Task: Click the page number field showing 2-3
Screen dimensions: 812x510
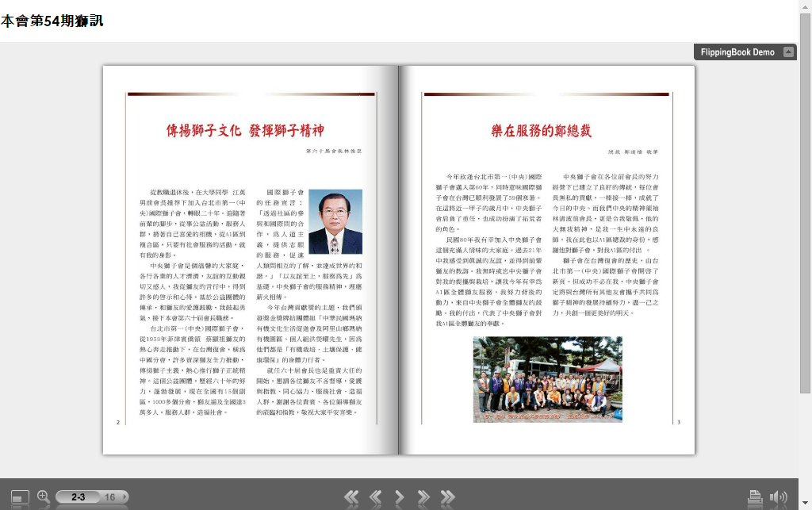Action: [78, 497]
